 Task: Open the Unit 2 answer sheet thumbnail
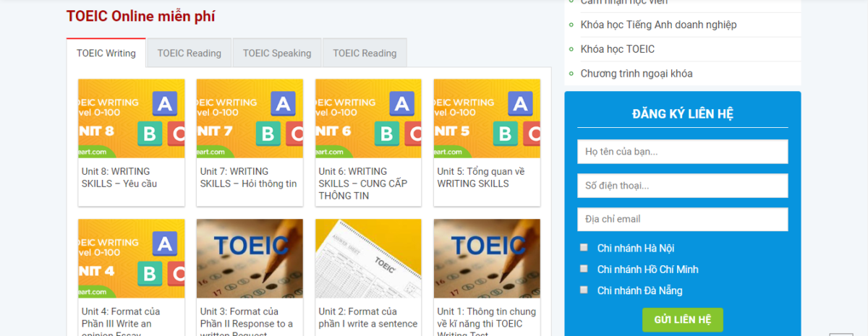tap(368, 259)
